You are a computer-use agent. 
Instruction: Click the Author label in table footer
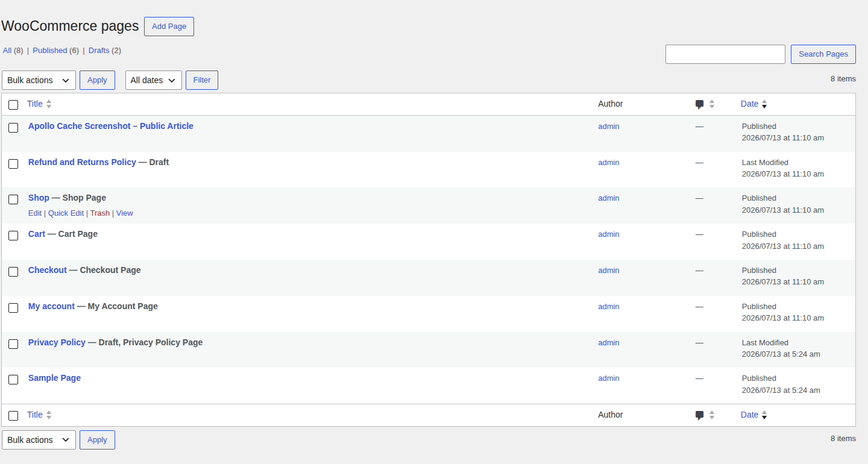click(x=611, y=415)
